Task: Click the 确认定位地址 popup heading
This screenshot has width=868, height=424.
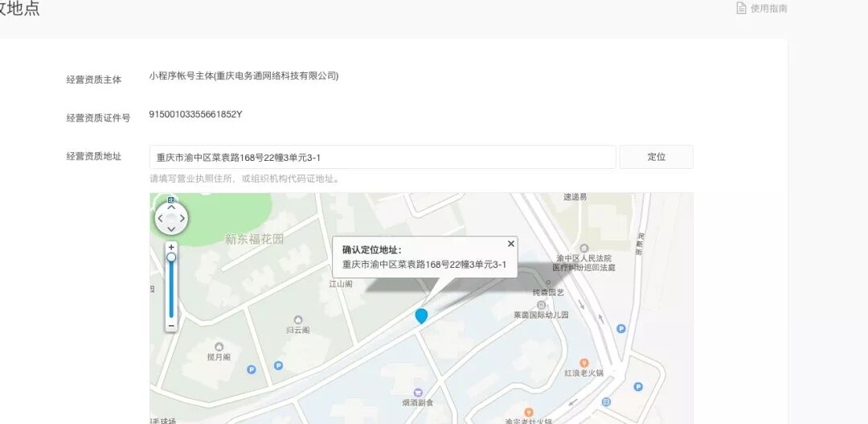Action: tap(371, 249)
